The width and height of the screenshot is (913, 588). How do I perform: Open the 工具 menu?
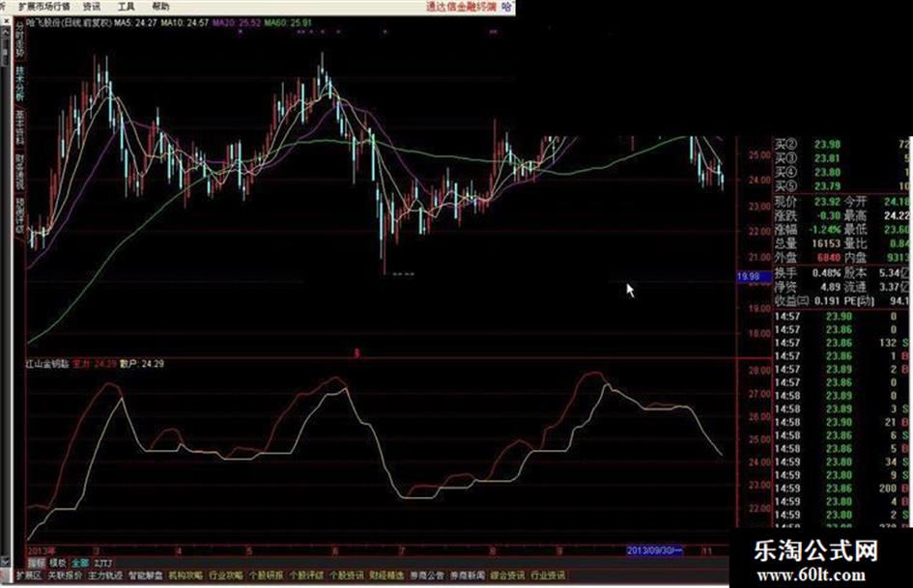[x=126, y=7]
